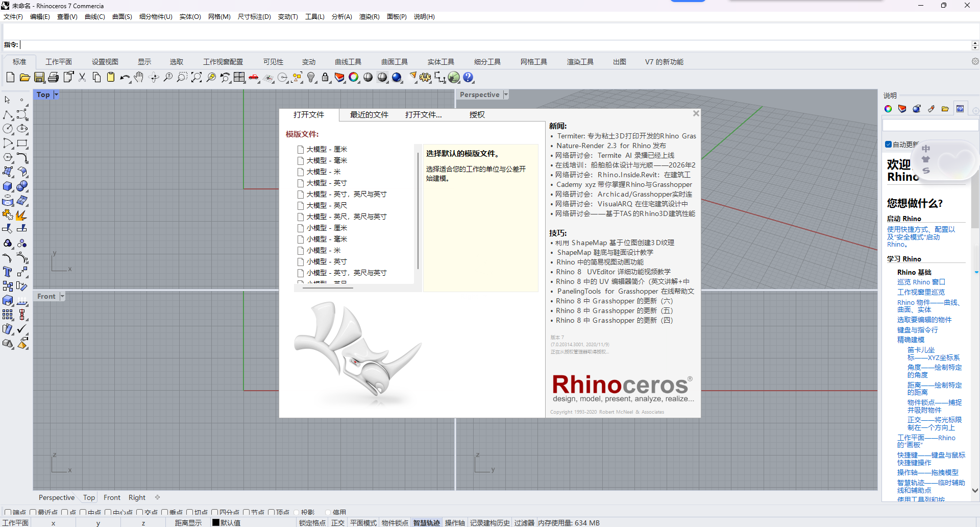Open the four-viewport layout icon
This screenshot has height=527, width=980.
[239, 77]
